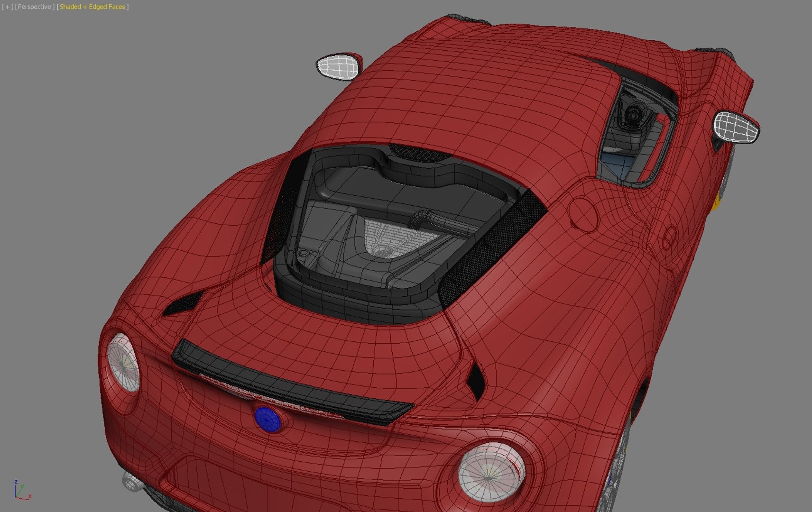Select the blue badge on the car's rear
The width and height of the screenshot is (812, 512).
(268, 419)
